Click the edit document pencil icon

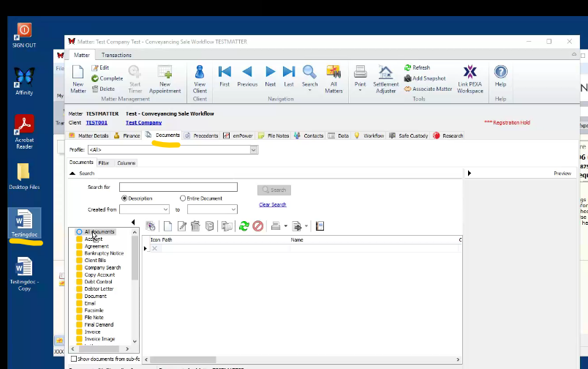click(x=182, y=226)
